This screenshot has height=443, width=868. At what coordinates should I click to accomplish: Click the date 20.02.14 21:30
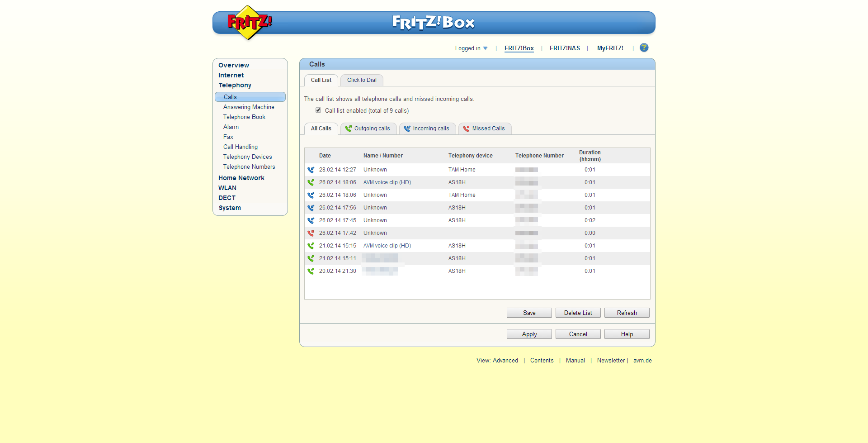tap(338, 271)
